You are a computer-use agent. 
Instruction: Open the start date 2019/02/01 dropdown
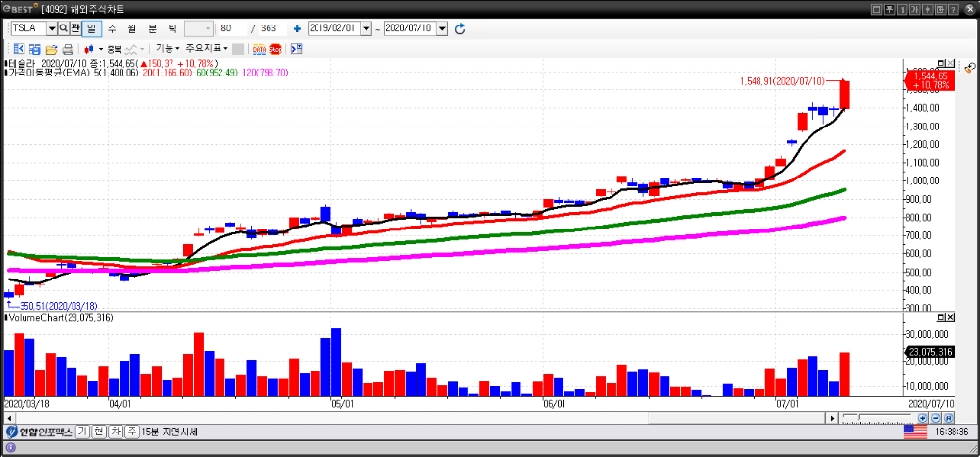coord(367,28)
